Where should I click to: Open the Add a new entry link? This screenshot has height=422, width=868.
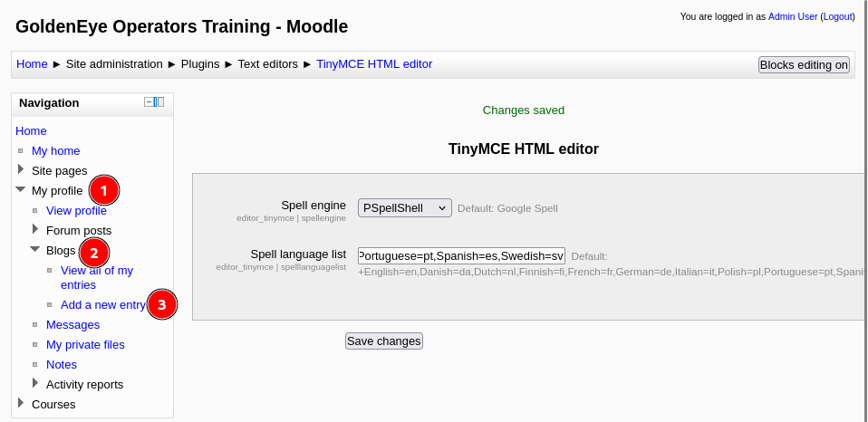(x=103, y=305)
